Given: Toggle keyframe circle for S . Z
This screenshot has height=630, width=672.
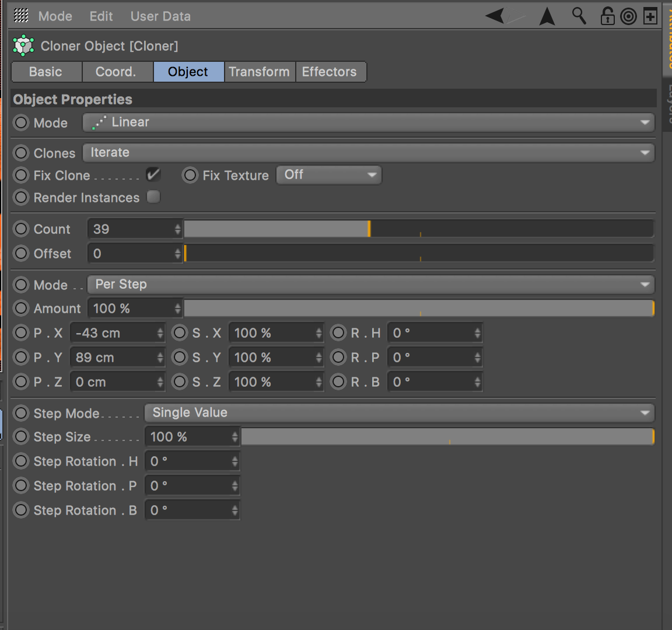Looking at the screenshot, I should click(180, 381).
